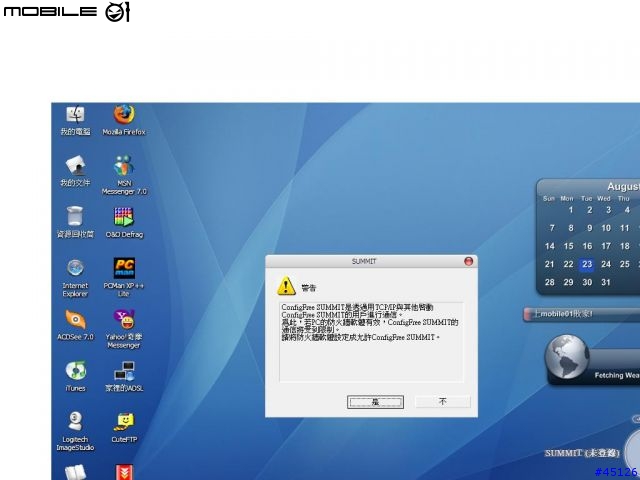Launch Yahoo! Messenger desktop icon
This screenshot has width=640, height=480.
tap(124, 329)
